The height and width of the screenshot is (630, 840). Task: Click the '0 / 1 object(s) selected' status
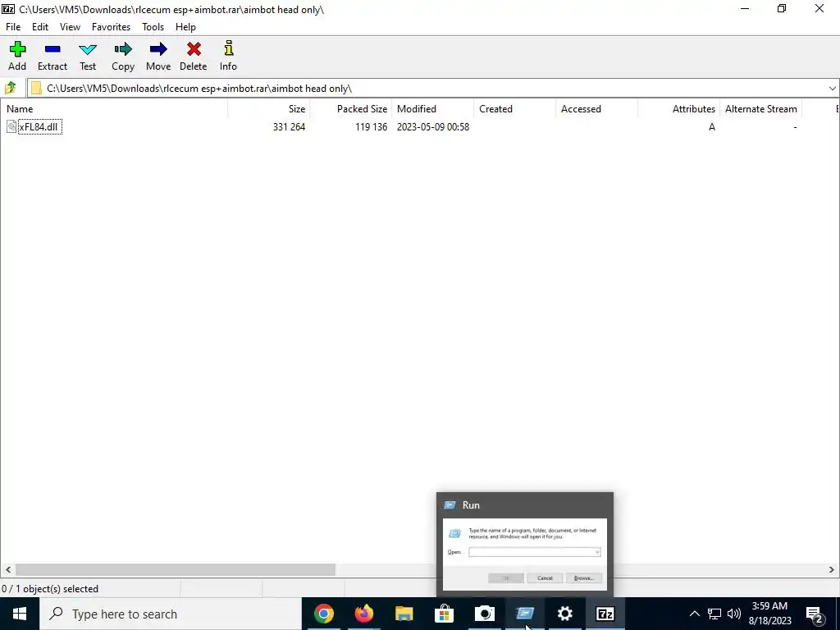50,589
